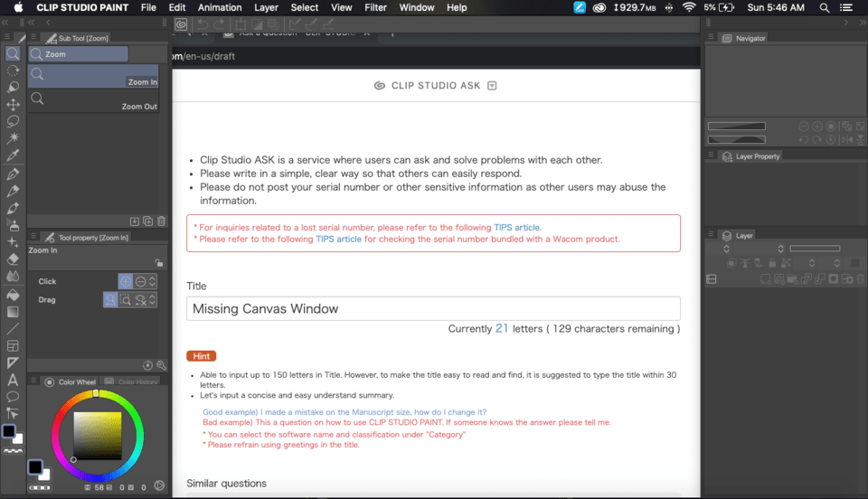This screenshot has height=499, width=868.
Task: Open TIPS article link about Wacom product
Action: pyautogui.click(x=338, y=239)
